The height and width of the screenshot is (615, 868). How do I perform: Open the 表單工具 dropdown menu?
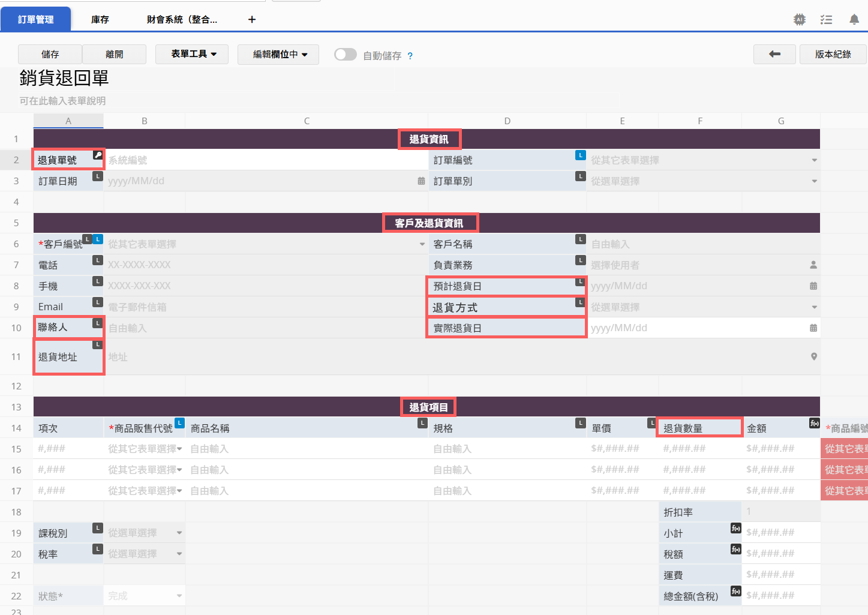(x=194, y=54)
